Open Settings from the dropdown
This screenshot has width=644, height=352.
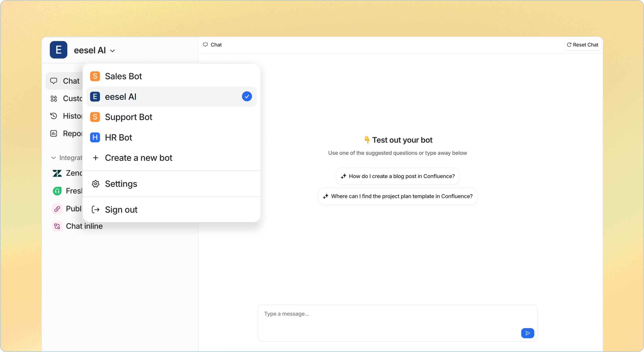coord(171,184)
